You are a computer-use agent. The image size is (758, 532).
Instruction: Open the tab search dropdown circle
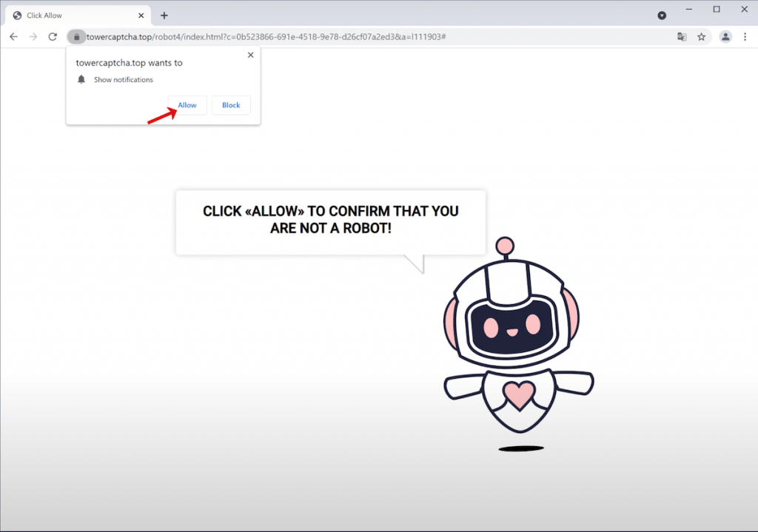(x=662, y=15)
